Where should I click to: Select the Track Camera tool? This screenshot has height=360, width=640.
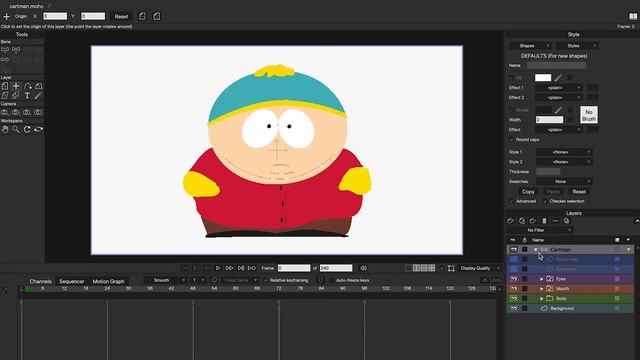[5, 112]
